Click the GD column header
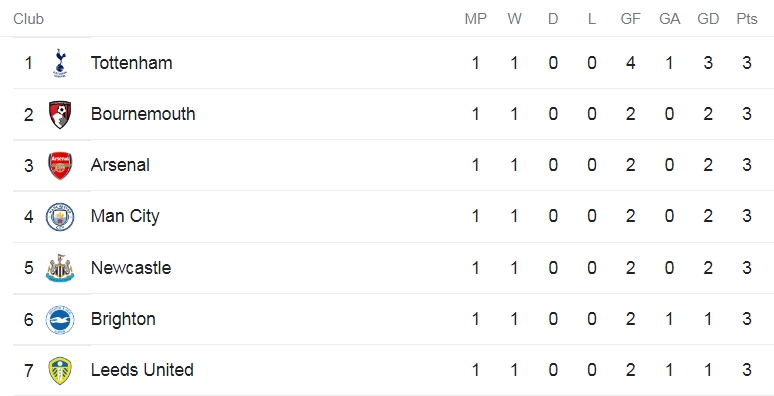 coord(708,19)
